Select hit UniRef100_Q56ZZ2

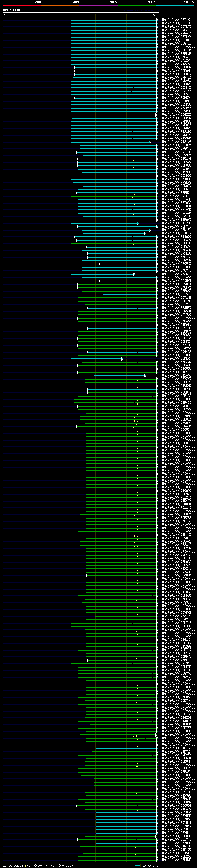[x=177, y=115]
